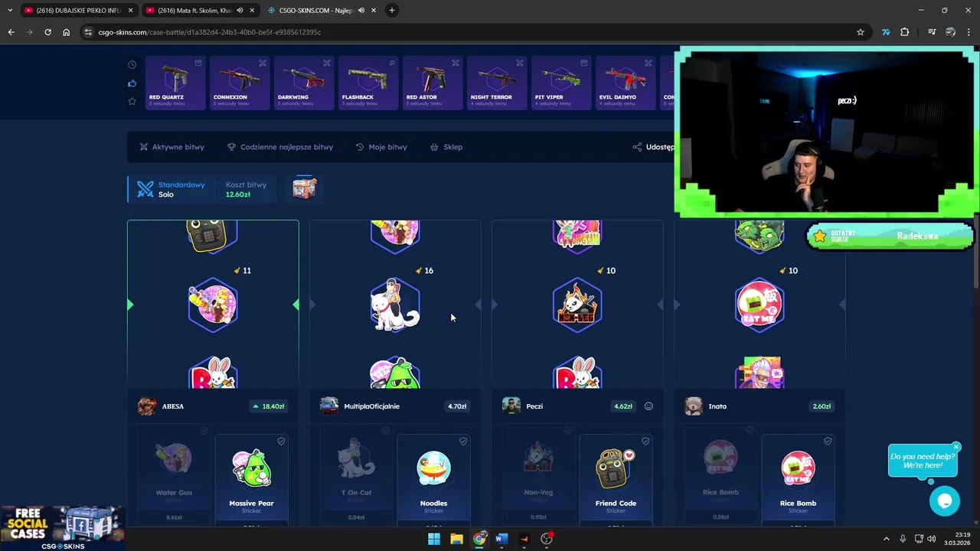980x551 pixels.
Task: Open File Explorer from taskbar
Action: pos(456,539)
